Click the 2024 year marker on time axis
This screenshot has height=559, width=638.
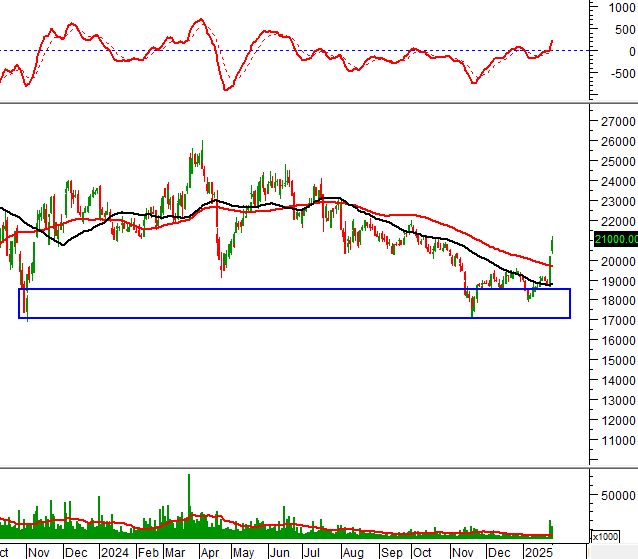click(x=114, y=552)
